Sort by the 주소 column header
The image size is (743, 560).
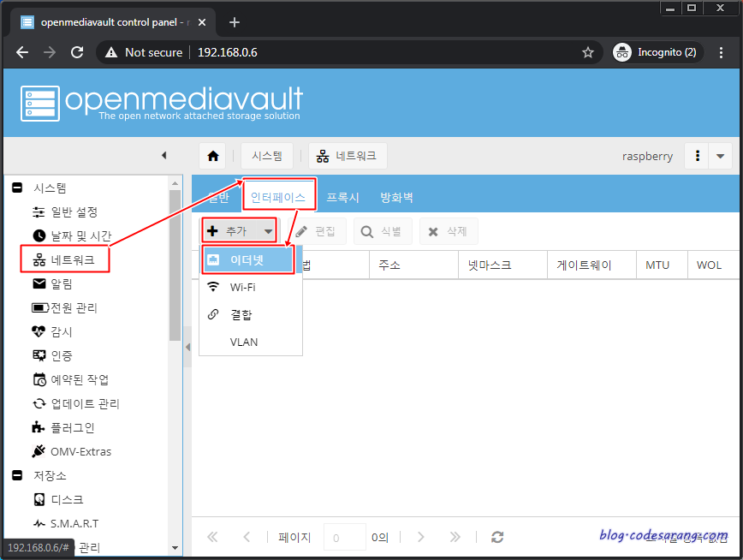(413, 265)
